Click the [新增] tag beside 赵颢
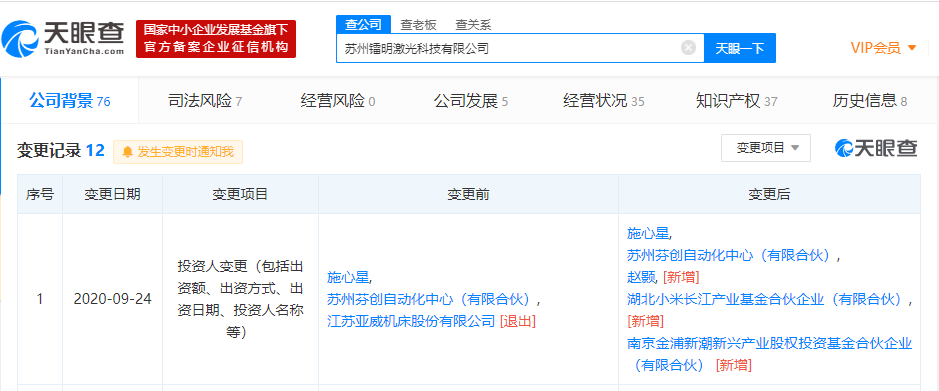Image resolution: width=939 pixels, height=391 pixels. (x=681, y=277)
